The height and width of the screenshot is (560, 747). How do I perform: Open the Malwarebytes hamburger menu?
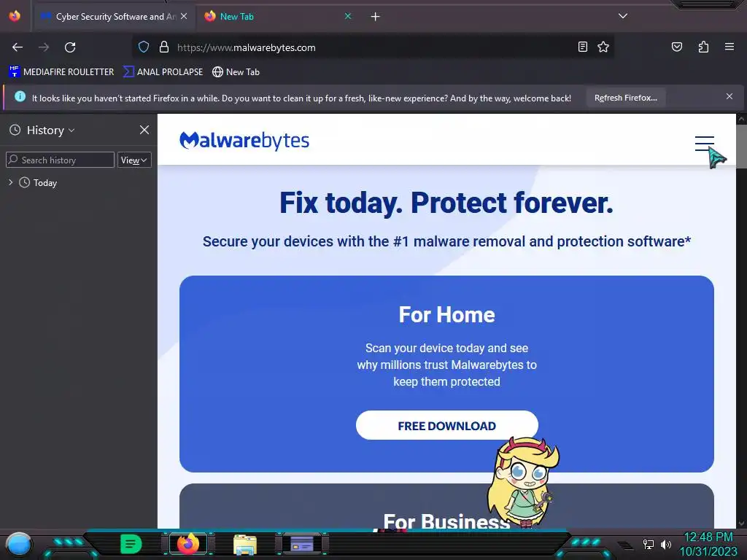pyautogui.click(x=704, y=143)
